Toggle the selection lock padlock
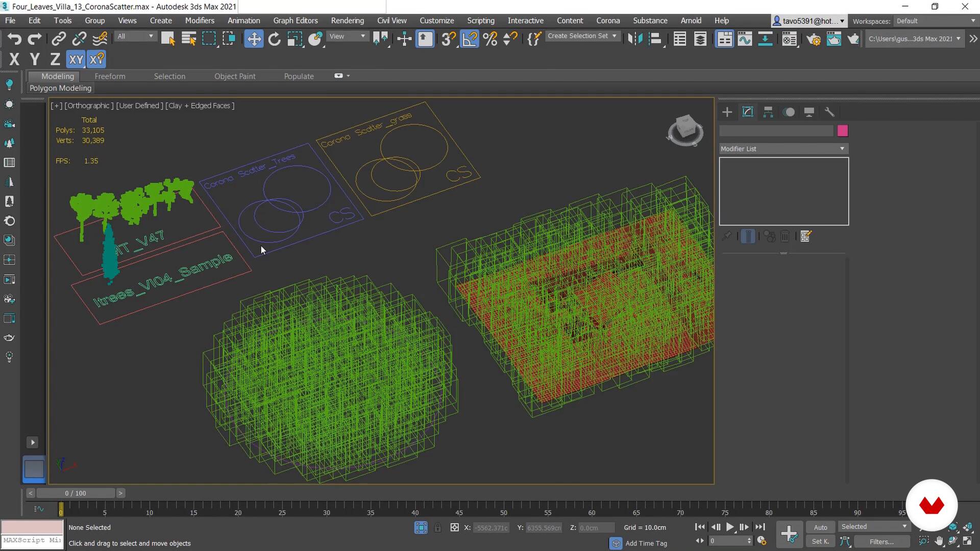980x551 pixels. click(x=437, y=528)
